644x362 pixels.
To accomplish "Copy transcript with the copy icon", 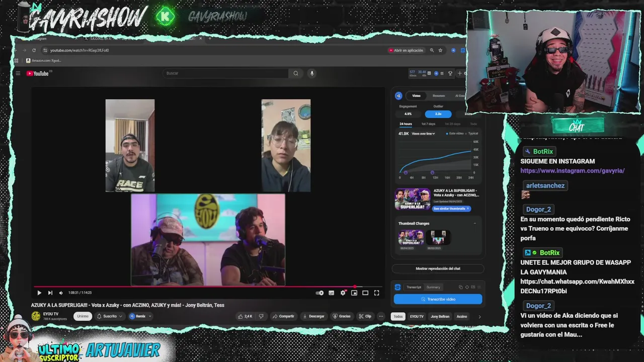I will coord(460,287).
